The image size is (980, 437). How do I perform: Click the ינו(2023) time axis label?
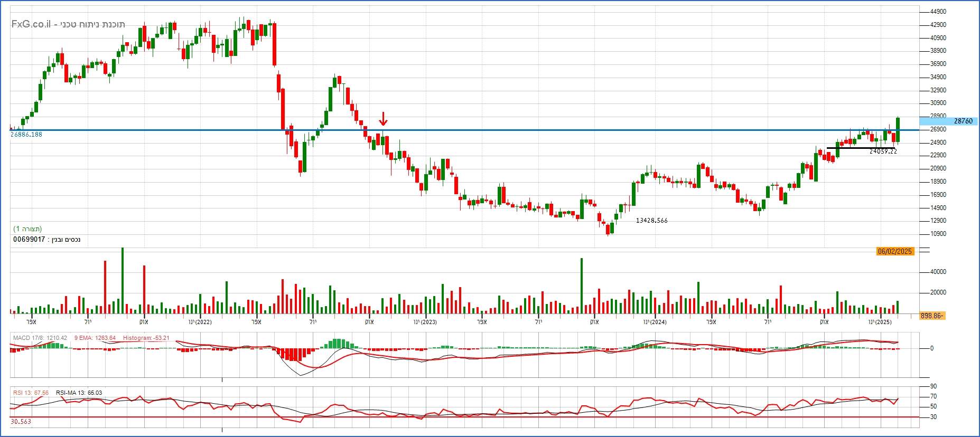(425, 322)
